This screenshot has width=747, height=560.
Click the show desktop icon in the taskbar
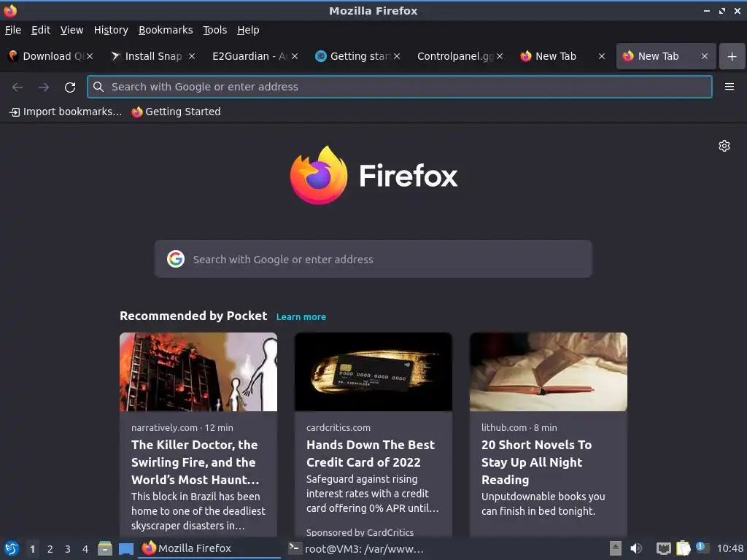pos(125,548)
